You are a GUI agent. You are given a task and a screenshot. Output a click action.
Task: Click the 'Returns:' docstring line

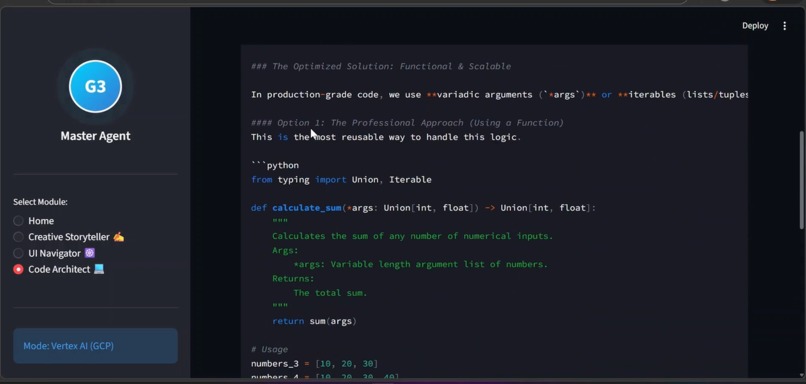pyautogui.click(x=293, y=279)
